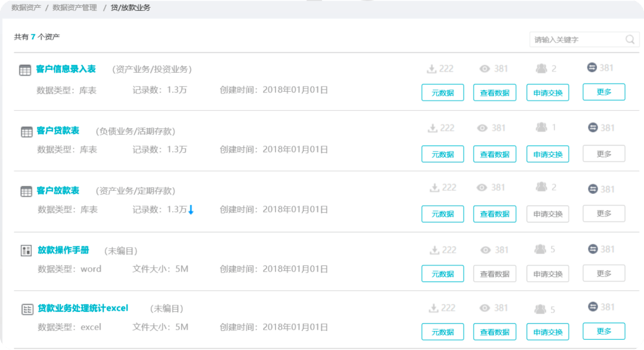Screen dimensions: 644x350
Task: Click 申请交换 for 客户信息录入表
Action: coord(547,92)
